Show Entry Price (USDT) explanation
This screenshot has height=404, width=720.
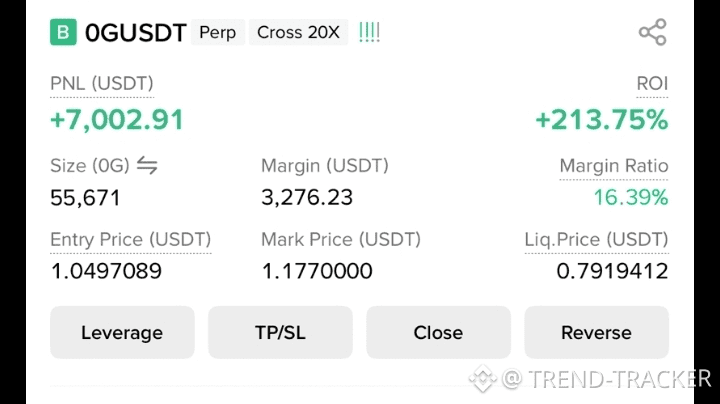(130, 240)
